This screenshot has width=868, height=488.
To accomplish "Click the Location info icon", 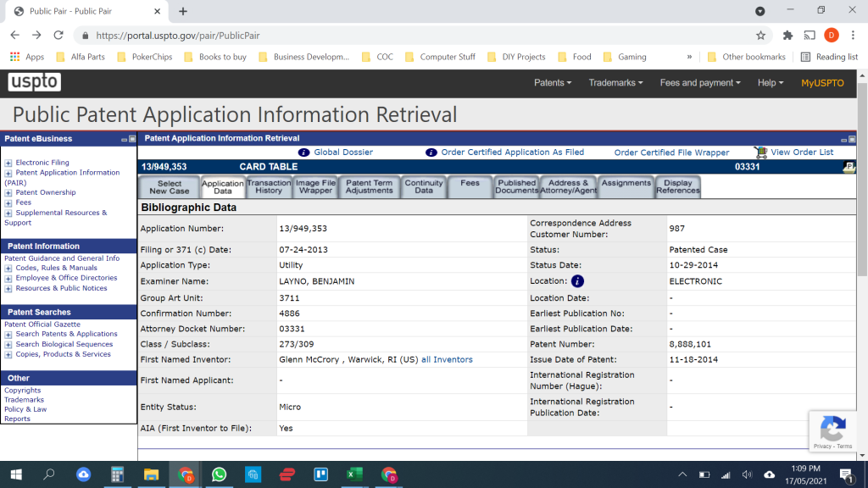I will click(577, 281).
